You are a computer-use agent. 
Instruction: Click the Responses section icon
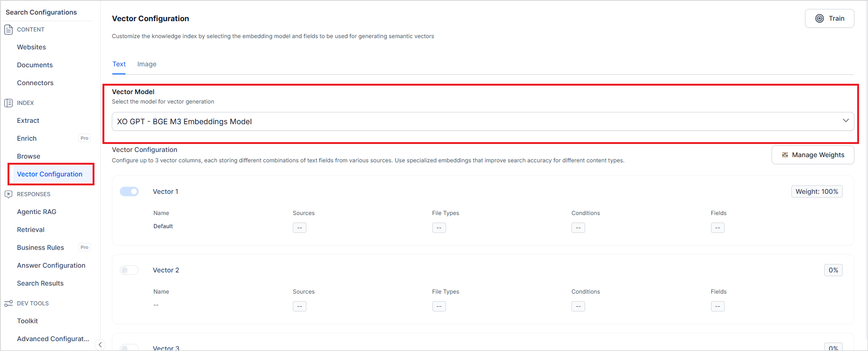[x=8, y=194]
